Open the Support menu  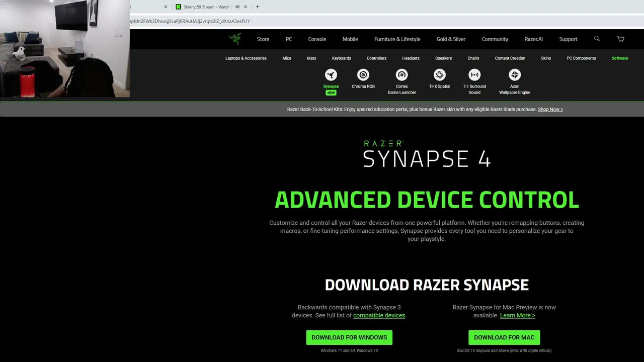coord(568,39)
